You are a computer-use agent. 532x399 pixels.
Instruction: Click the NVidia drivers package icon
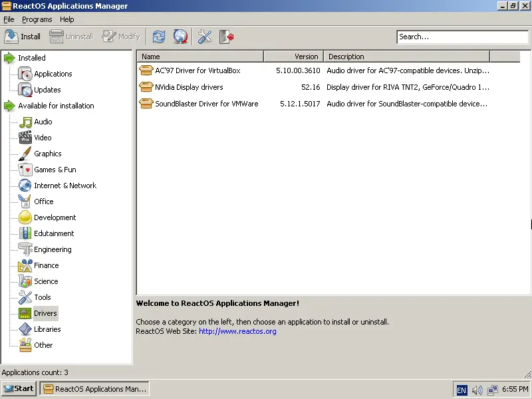click(x=146, y=87)
